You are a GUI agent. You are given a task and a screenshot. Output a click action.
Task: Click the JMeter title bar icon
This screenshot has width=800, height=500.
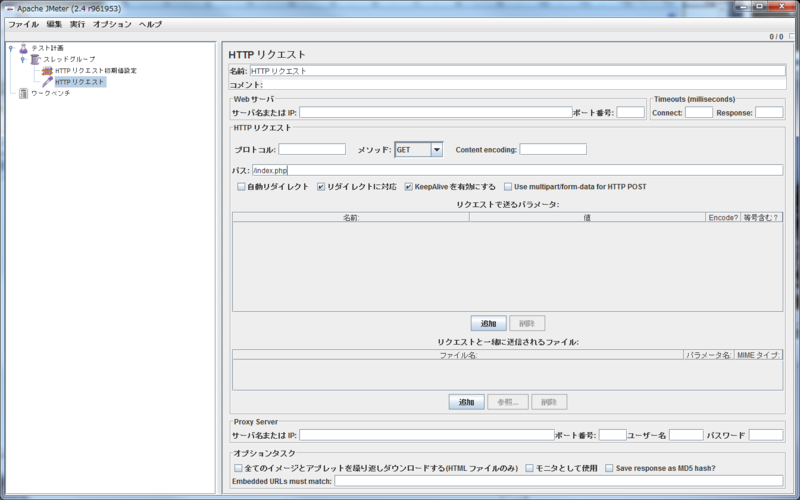click(9, 9)
